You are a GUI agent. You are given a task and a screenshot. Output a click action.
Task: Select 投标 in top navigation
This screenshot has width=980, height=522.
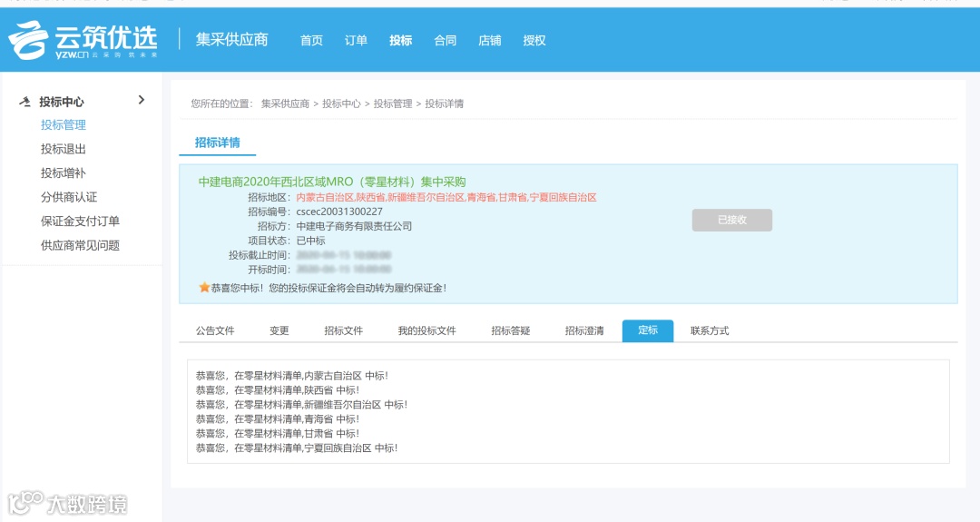click(401, 41)
